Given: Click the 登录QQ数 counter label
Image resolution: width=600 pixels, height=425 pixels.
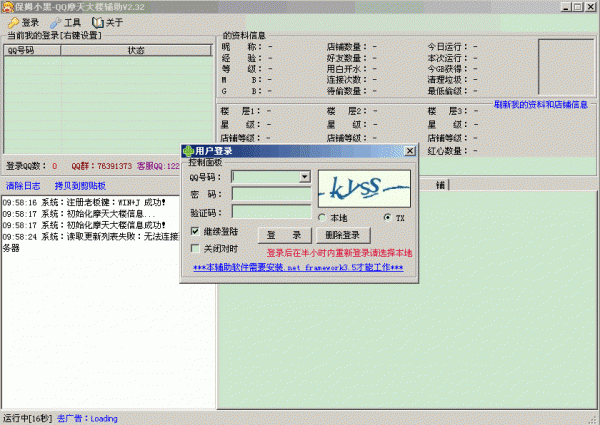Looking at the screenshot, I should click(26, 166).
